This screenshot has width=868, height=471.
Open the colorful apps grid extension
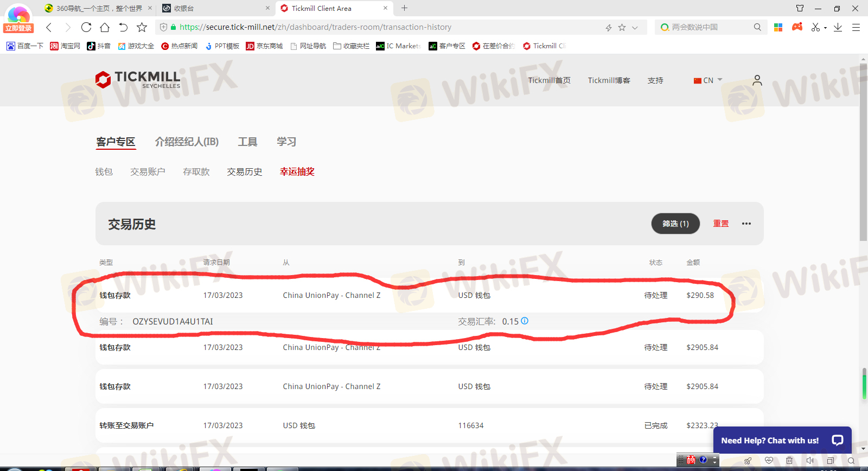778,27
